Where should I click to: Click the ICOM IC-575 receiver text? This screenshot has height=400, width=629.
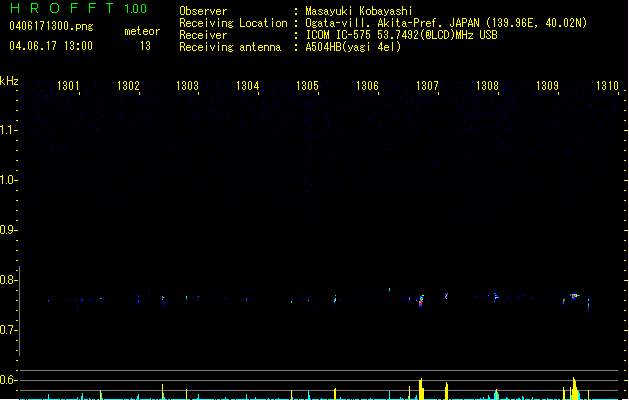coord(401,35)
